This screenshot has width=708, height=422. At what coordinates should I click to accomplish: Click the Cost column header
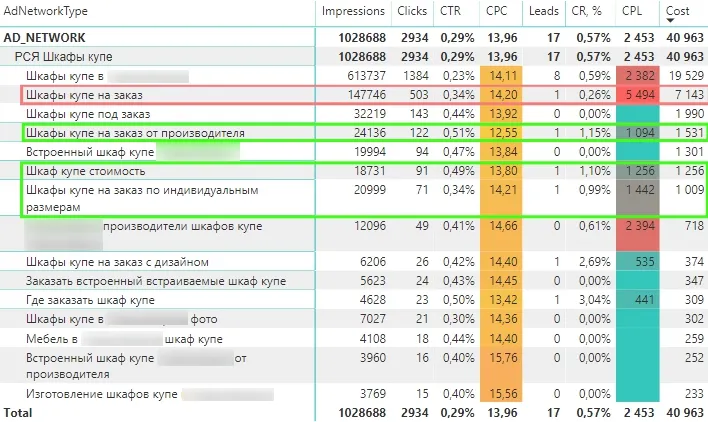677,11
